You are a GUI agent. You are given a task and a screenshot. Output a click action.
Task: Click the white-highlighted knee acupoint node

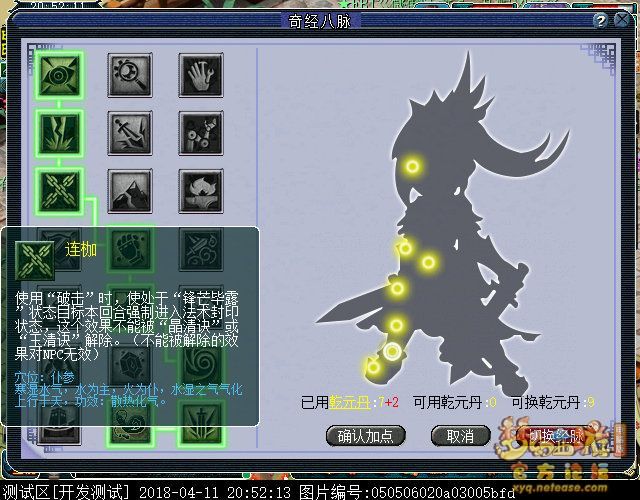coord(392,351)
